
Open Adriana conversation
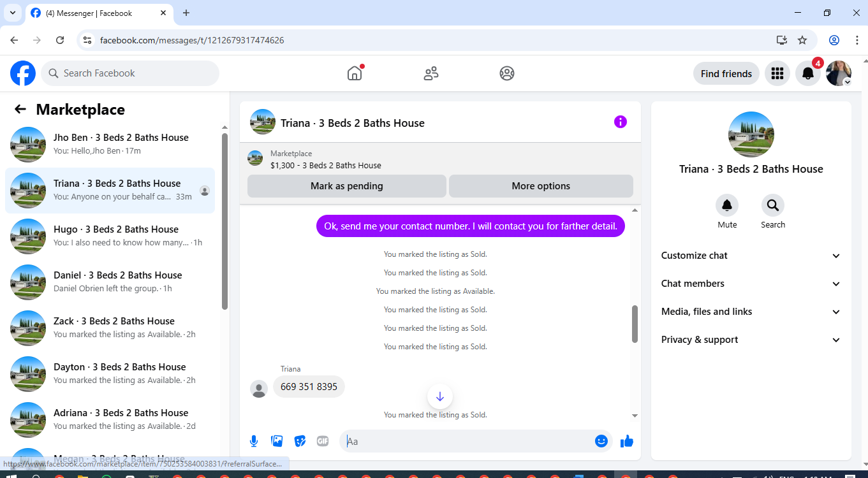point(110,420)
